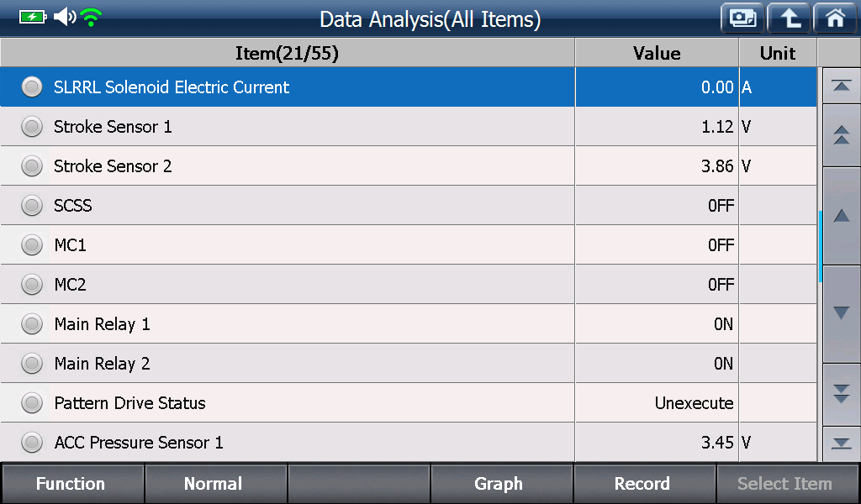Viewport: 861px width, 504px height.
Task: Click the Value column header
Action: [x=657, y=53]
